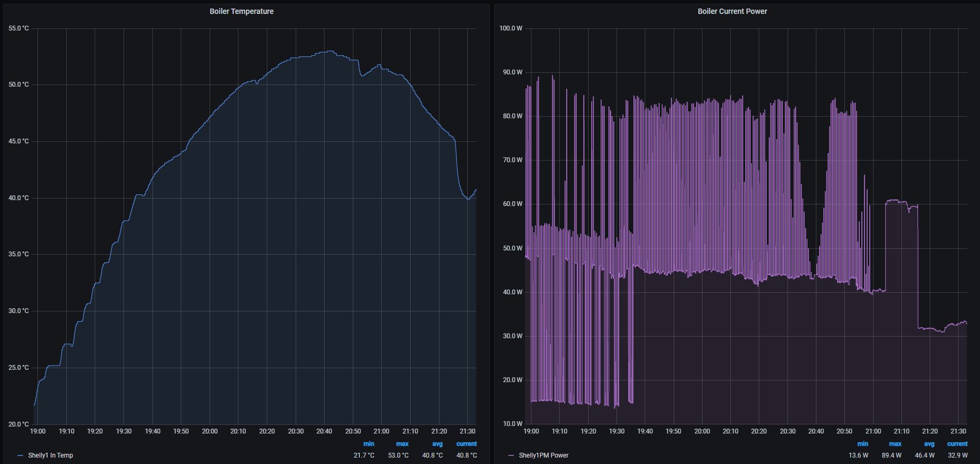Click the blue Shelly1 In Temp color swatch
The image size is (980, 464).
tap(20, 455)
